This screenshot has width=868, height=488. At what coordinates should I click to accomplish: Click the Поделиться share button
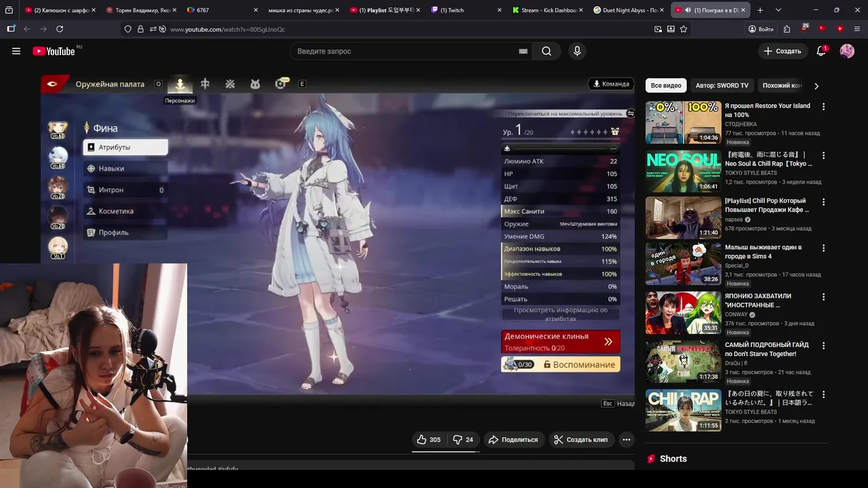513,440
